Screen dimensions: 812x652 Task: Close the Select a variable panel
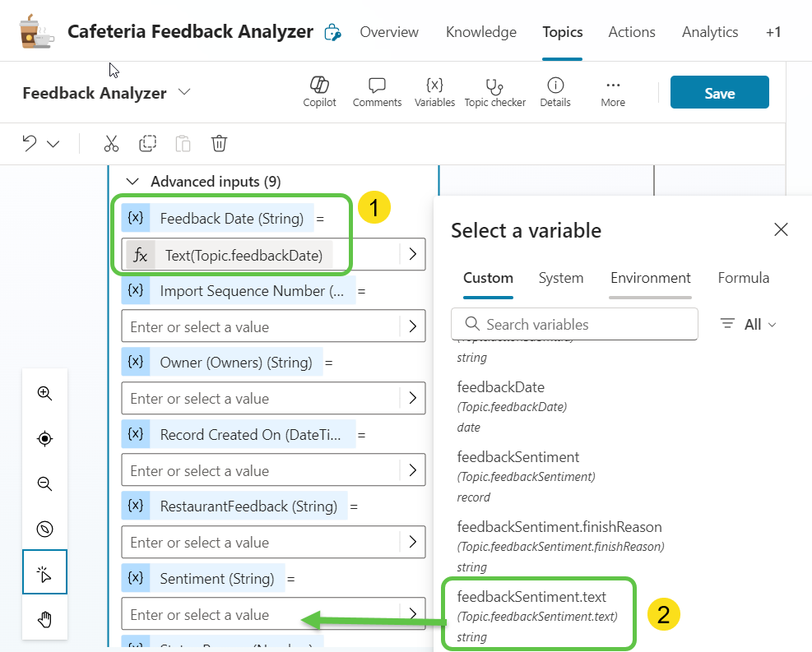(781, 229)
